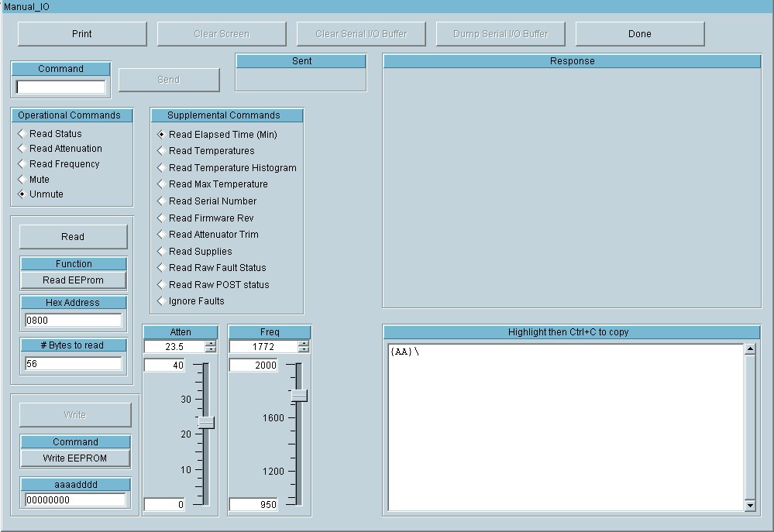Select Read Raw POST status
This screenshot has height=532, width=774.
click(x=161, y=285)
